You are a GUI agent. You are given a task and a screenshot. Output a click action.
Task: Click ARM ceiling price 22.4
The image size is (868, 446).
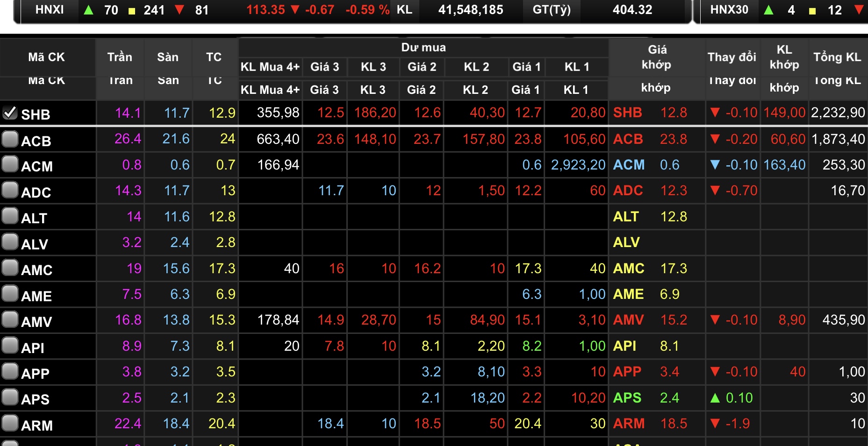click(x=128, y=424)
